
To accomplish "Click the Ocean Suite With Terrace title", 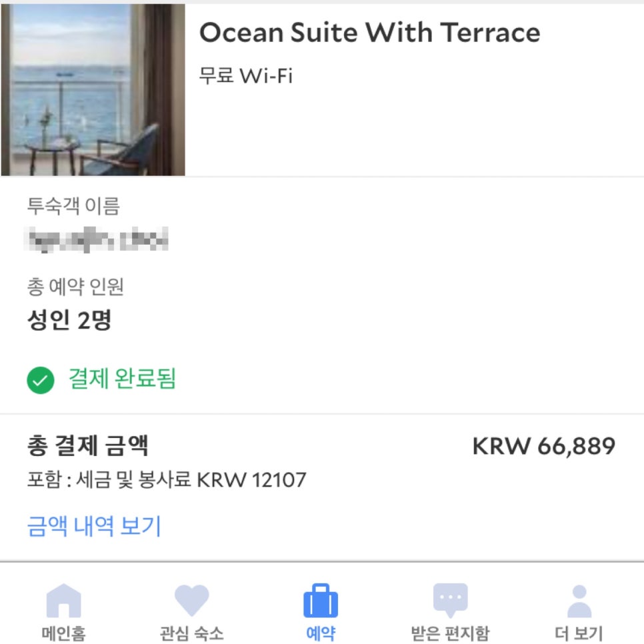I will pyautogui.click(x=369, y=33).
